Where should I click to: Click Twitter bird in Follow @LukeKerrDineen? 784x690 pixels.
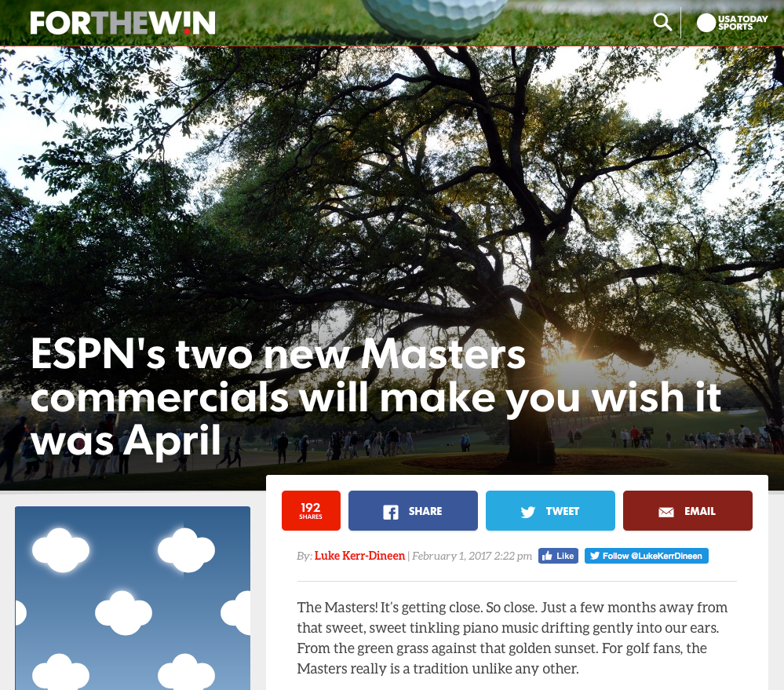tap(595, 556)
